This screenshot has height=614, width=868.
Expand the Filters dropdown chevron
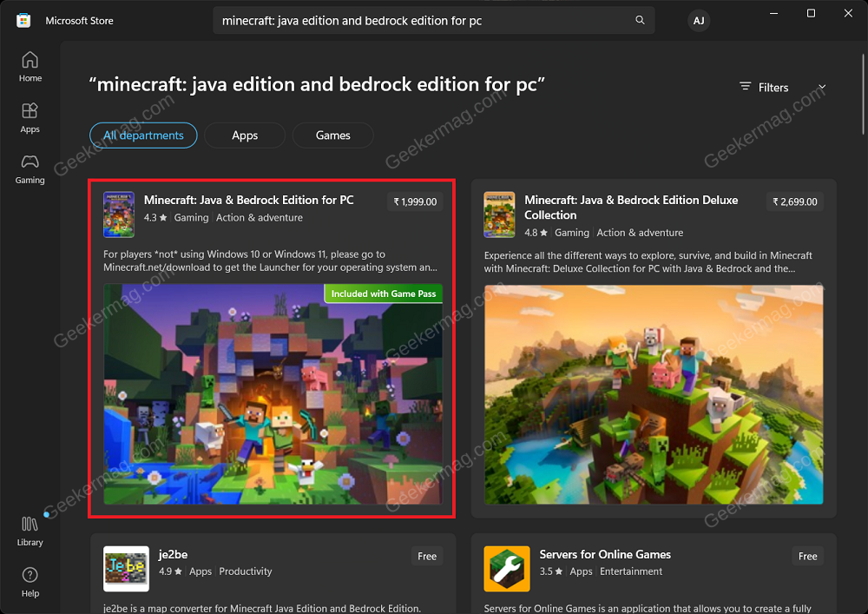pos(822,87)
